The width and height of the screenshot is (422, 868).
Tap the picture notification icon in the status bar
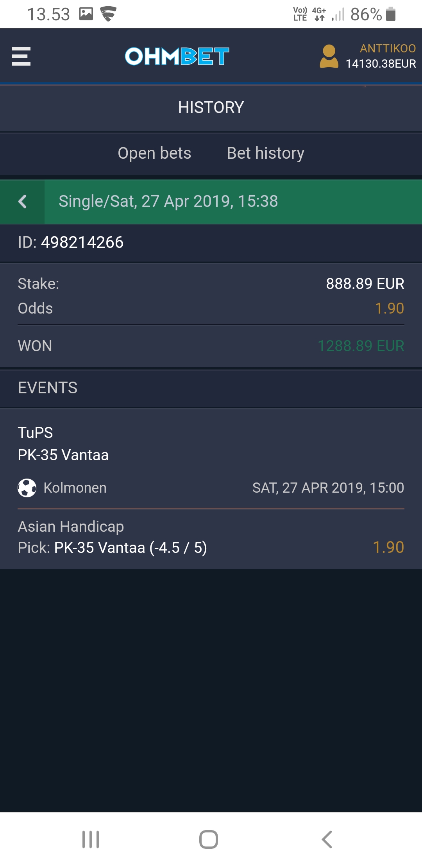coord(86,14)
